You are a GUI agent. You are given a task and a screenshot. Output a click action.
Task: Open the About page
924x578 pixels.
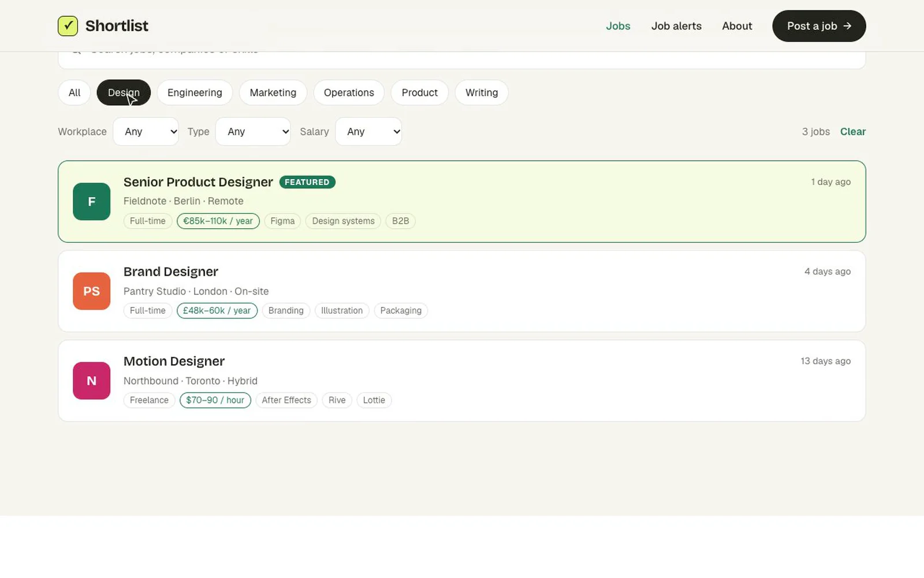point(737,26)
